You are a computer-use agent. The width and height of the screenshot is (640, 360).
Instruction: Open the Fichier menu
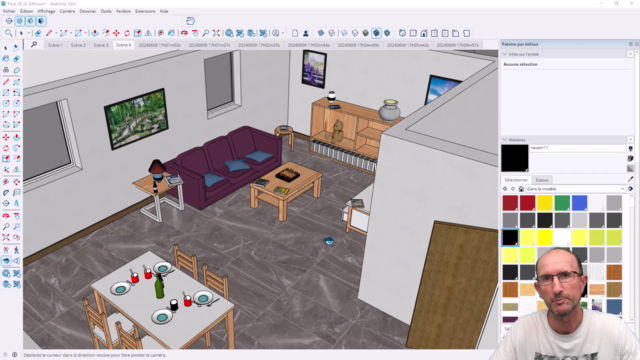click(9, 11)
